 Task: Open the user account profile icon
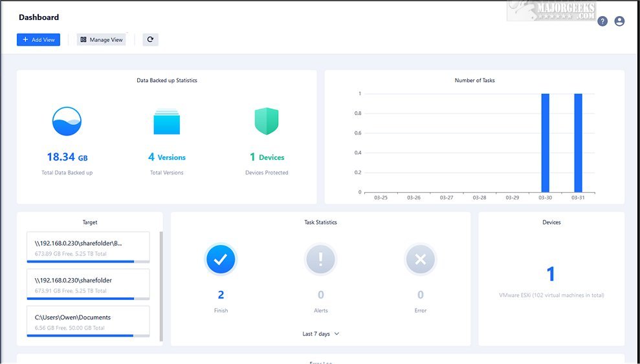[619, 21]
